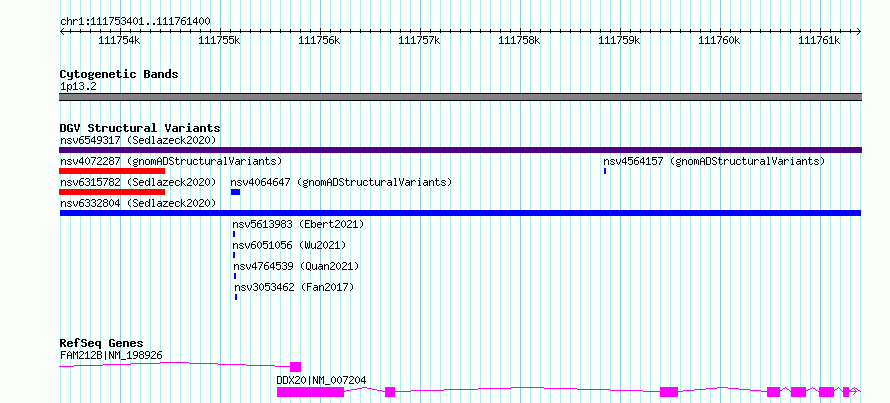Open the nsv4564157 gnomAD variant label

(x=714, y=161)
